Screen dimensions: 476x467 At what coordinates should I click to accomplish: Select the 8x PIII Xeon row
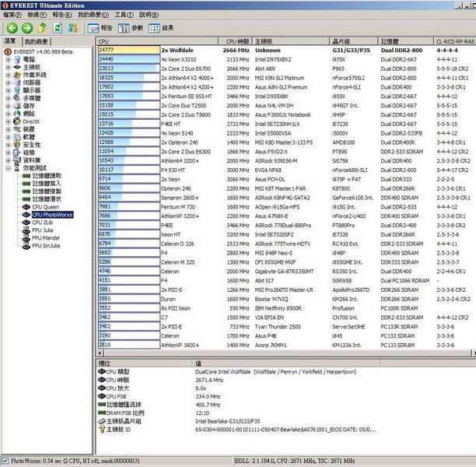coord(286,308)
